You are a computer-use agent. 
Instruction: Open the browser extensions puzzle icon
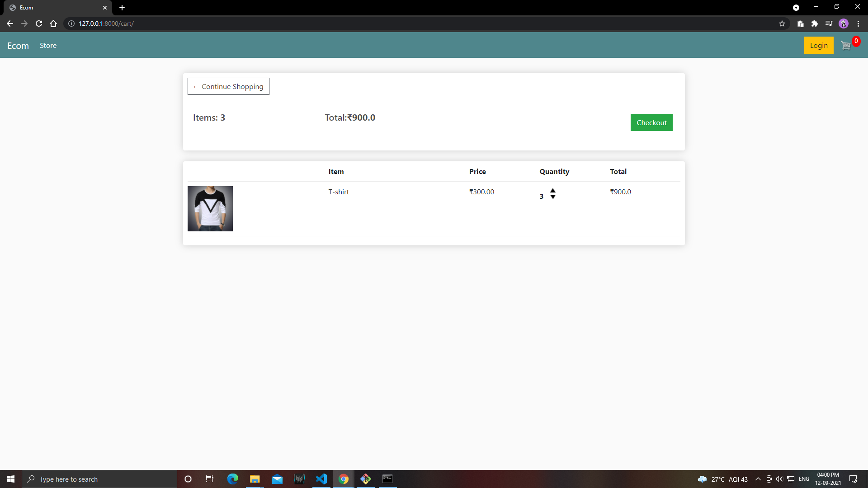click(815, 23)
